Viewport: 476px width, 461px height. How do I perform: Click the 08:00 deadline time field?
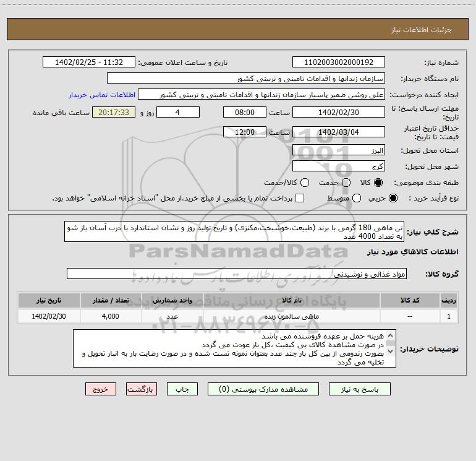245,112
